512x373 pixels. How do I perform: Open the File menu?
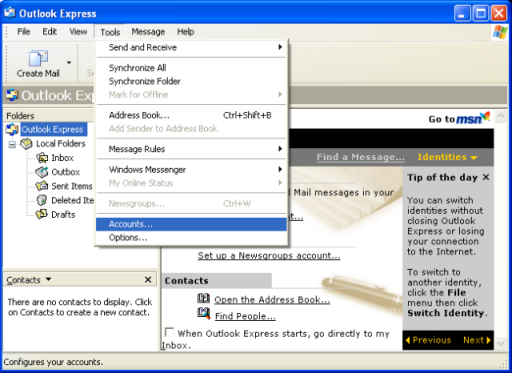click(x=24, y=32)
